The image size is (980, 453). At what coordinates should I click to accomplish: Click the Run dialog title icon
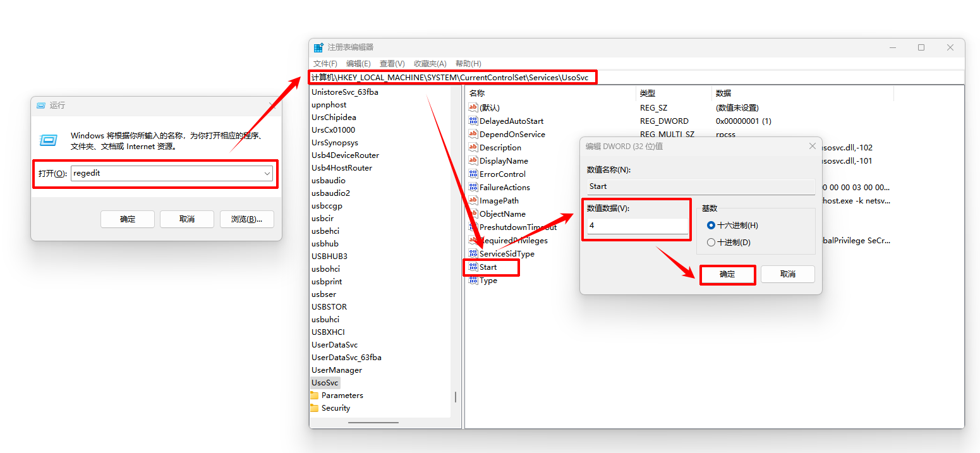click(41, 106)
